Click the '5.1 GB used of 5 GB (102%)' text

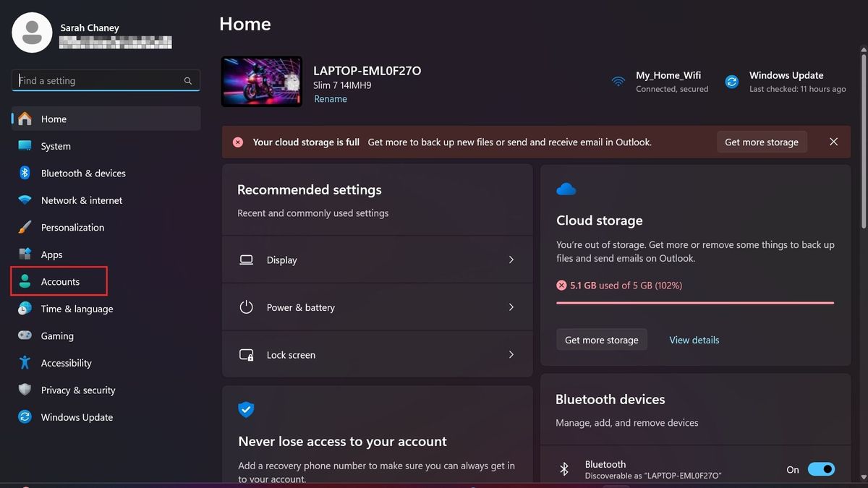click(x=626, y=286)
